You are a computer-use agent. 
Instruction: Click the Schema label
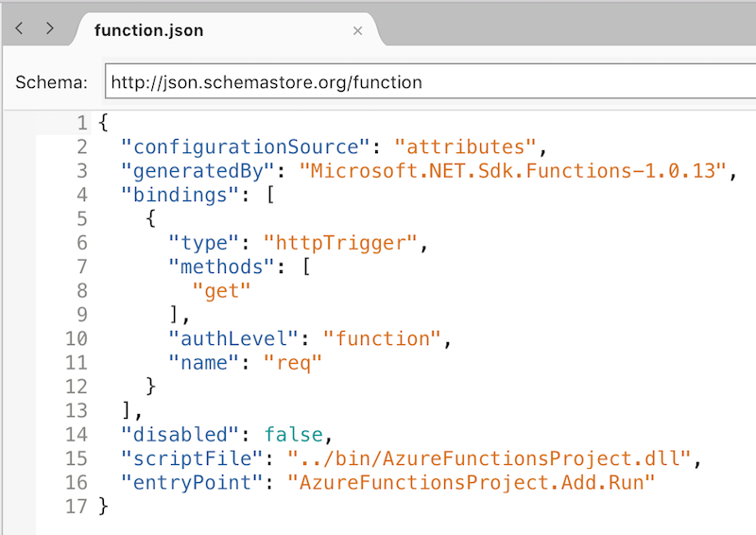[x=51, y=82]
